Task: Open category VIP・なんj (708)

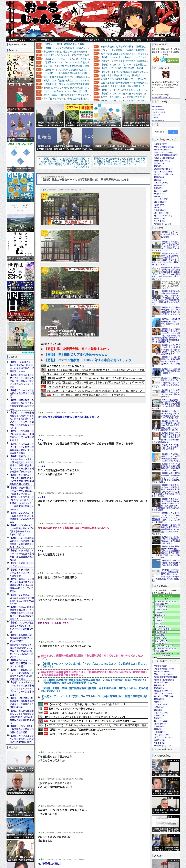Action: [161, 213]
